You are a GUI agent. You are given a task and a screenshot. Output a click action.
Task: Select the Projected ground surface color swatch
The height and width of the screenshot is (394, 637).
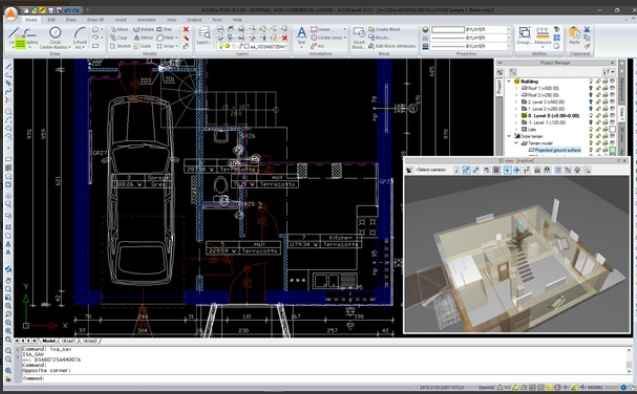pos(613,150)
